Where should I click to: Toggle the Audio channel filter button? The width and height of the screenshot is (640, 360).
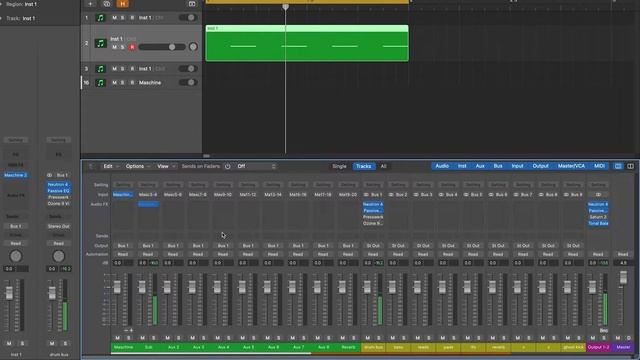tap(442, 166)
